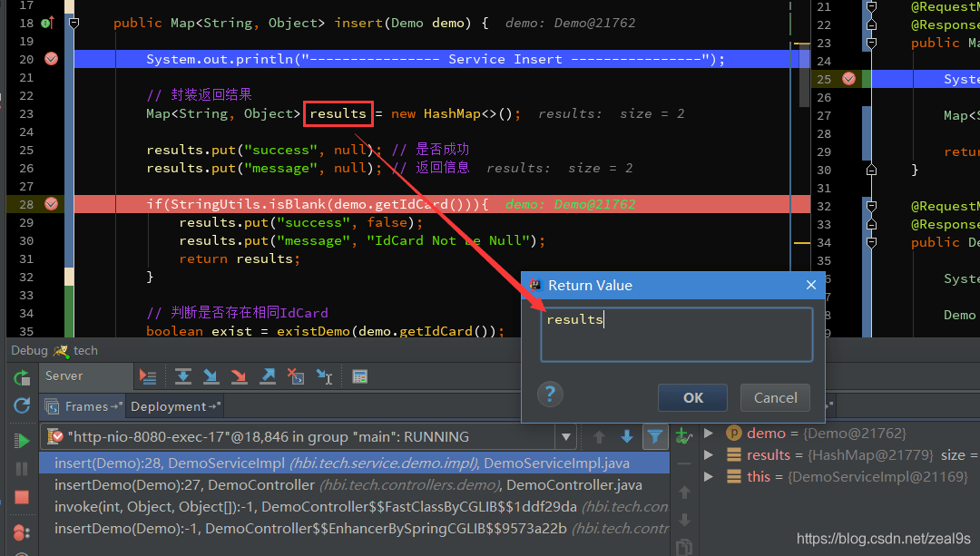Click the move watch down arrow
Screen dimensions: 980x556
(684, 520)
